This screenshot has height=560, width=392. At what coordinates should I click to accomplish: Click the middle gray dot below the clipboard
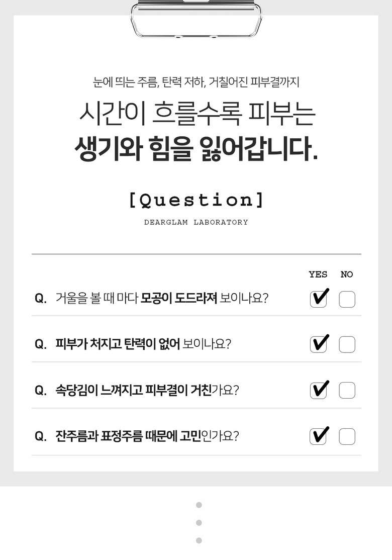pyautogui.click(x=199, y=523)
